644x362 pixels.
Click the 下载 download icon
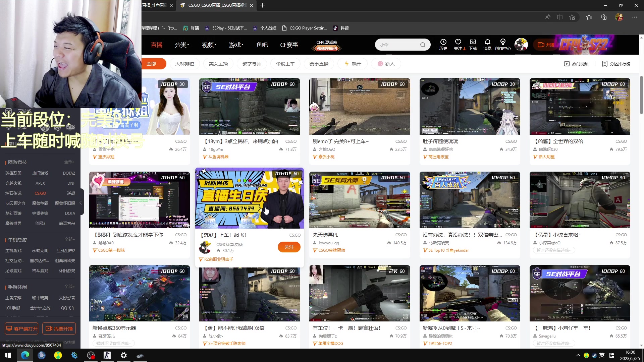pos(473,44)
